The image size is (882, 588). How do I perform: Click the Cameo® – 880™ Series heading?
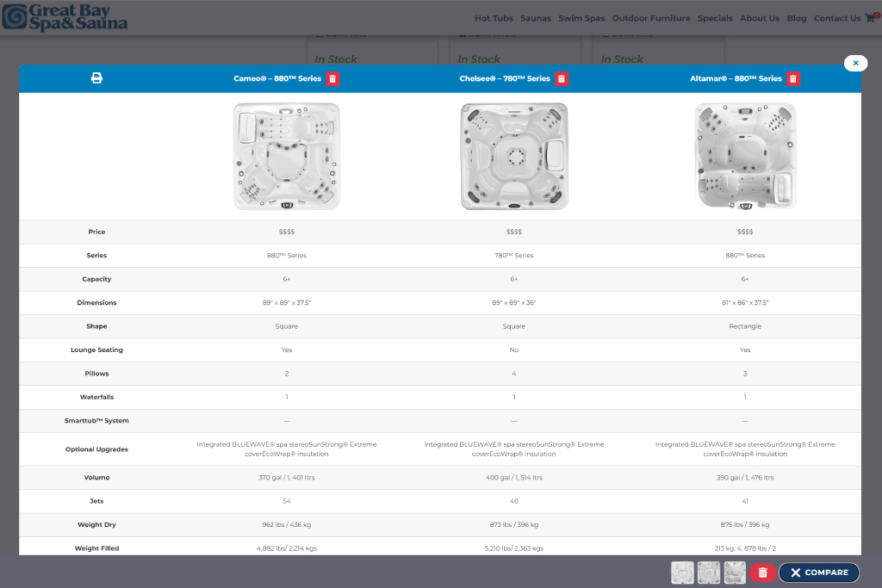click(277, 78)
